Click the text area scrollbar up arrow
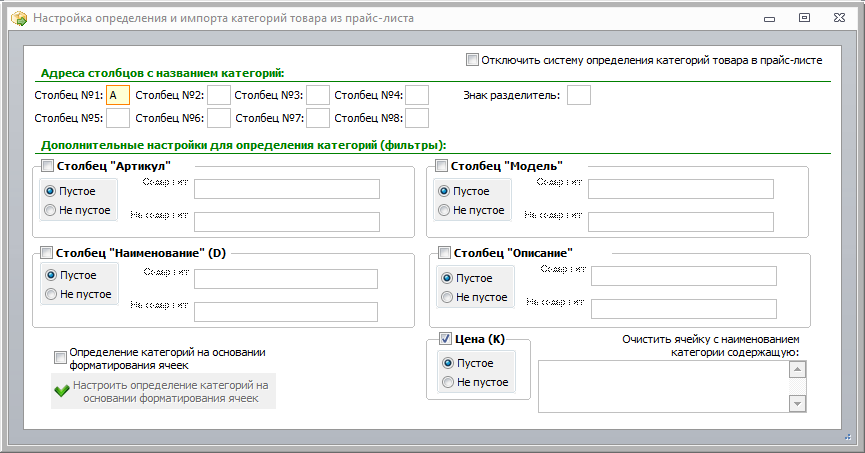 (798, 369)
